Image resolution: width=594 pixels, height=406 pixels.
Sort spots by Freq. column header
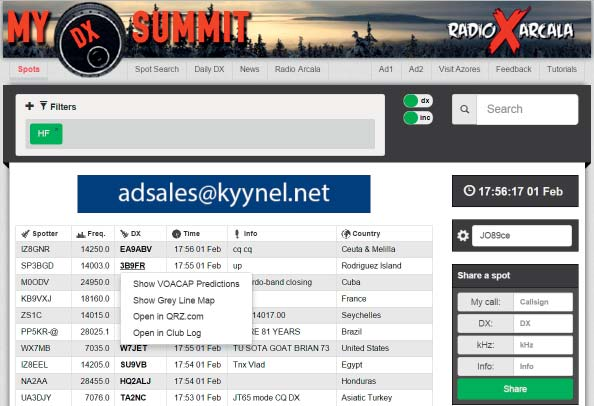point(93,234)
